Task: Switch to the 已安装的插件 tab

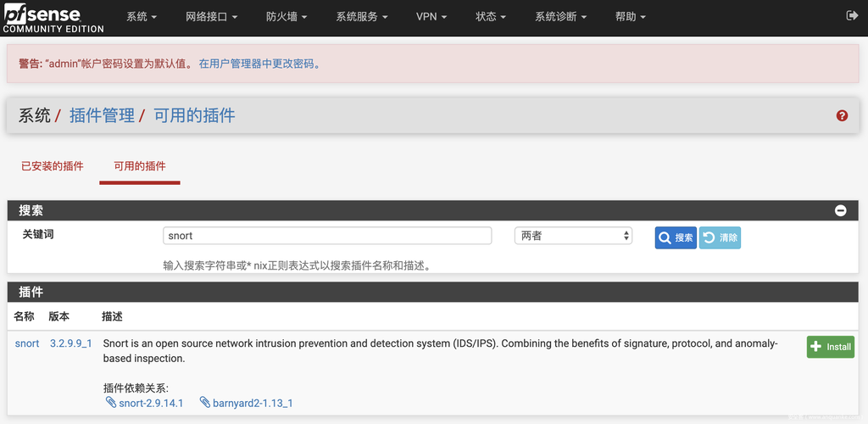Action: pos(52,166)
